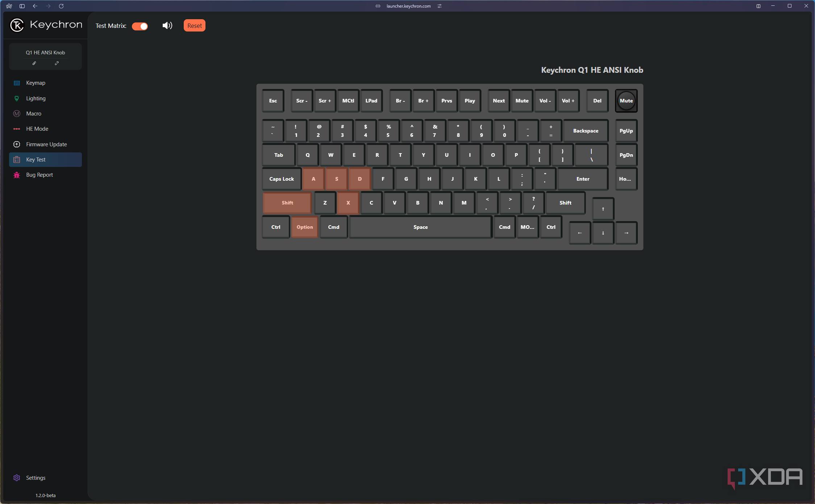Viewport: 815px width, 504px height.
Task: Click the Tab key
Action: [279, 155]
